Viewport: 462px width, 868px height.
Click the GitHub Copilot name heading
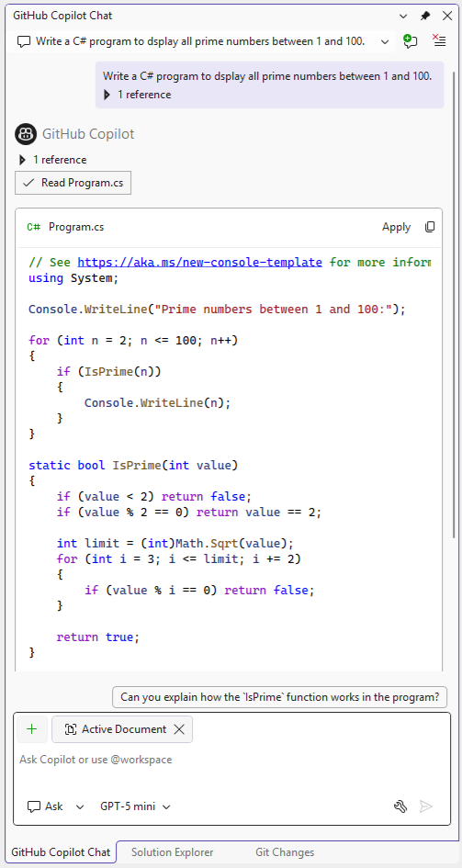(88, 134)
